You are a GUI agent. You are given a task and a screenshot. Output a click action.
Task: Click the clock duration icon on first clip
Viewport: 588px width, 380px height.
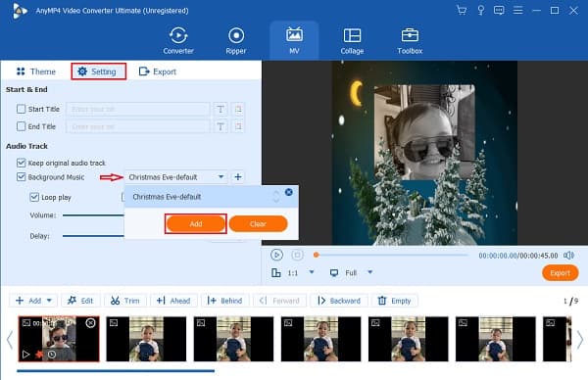[52, 355]
